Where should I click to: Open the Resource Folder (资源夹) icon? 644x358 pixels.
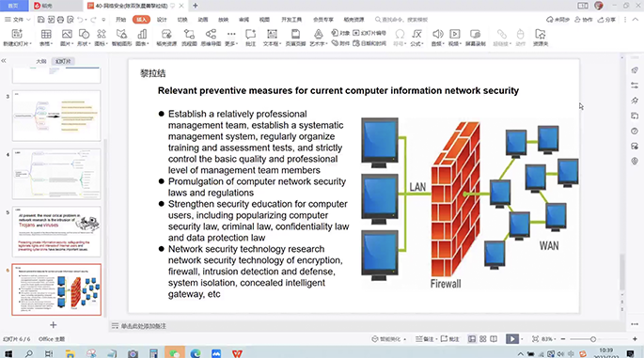[x=540, y=38]
